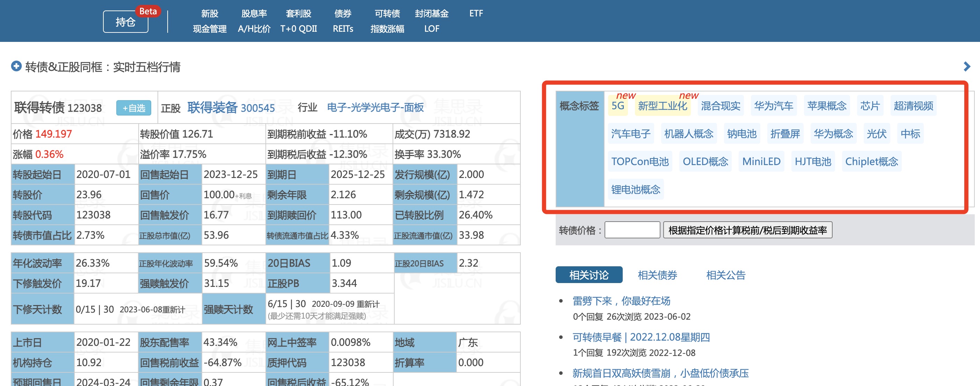Click the 新型工业化 concept tag
Viewport: 980px width, 386px height.
coord(662,106)
